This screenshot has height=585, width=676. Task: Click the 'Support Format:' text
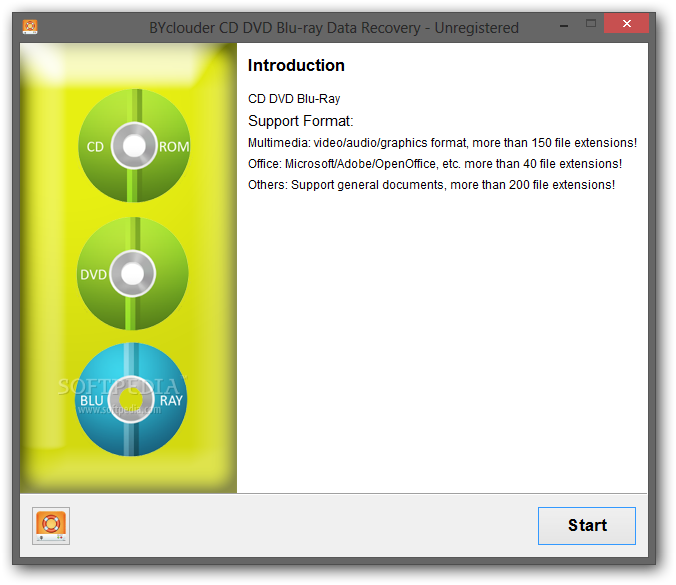tap(300, 121)
